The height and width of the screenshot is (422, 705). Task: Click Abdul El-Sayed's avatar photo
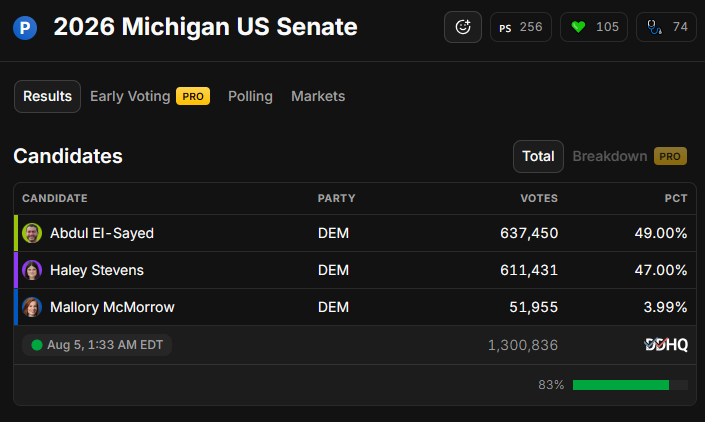(32, 233)
